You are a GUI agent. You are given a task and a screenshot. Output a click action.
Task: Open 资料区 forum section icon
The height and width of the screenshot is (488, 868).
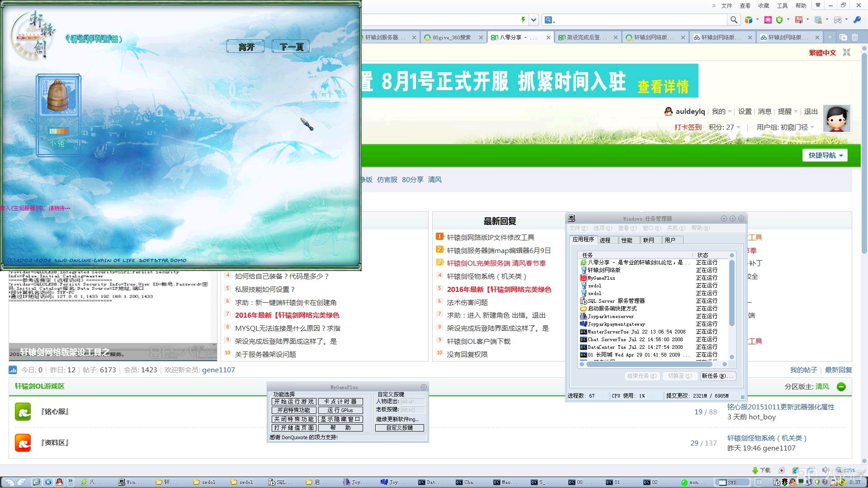tap(23, 443)
